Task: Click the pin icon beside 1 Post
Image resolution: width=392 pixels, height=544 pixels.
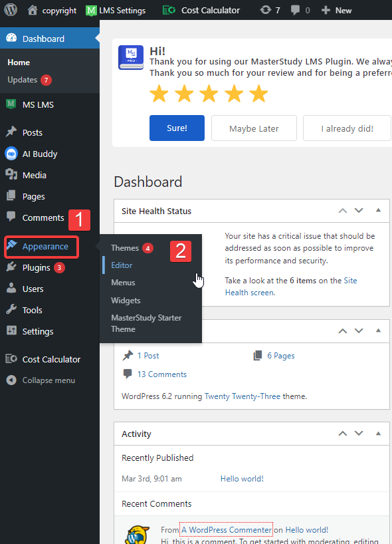Action: (128, 355)
